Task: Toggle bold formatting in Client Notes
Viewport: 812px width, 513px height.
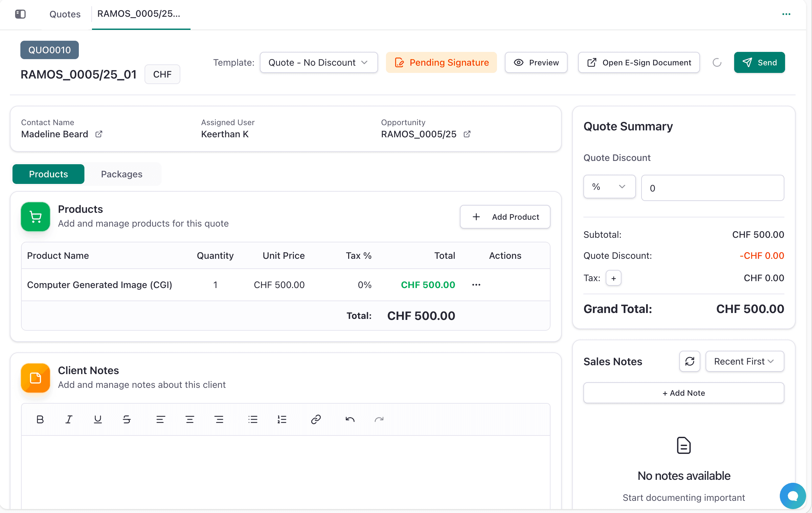Action: (x=40, y=419)
